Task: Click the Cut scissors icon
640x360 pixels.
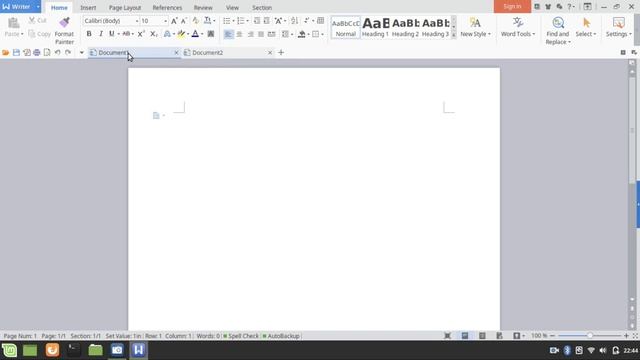Action: pyautogui.click(x=32, y=20)
